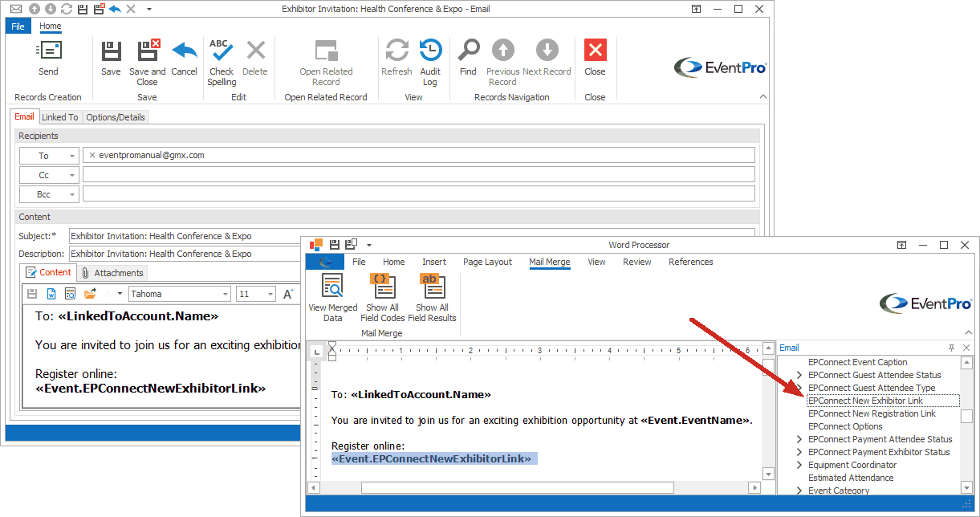The image size is (980, 517).
Task: Collapse the Email window ribbon
Action: 762,97
